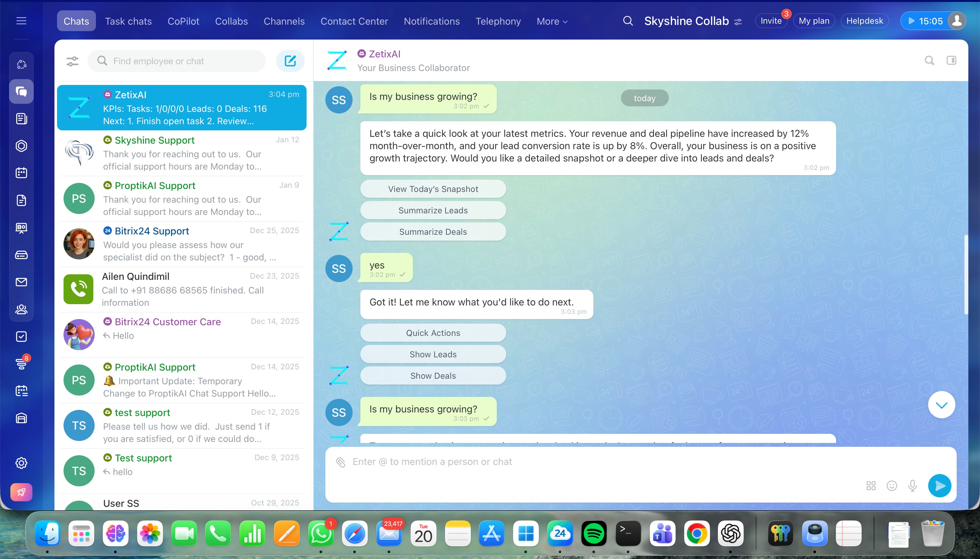Toggle the hamburger main menu
Image resolution: width=980 pixels, height=559 pixels.
click(x=21, y=21)
